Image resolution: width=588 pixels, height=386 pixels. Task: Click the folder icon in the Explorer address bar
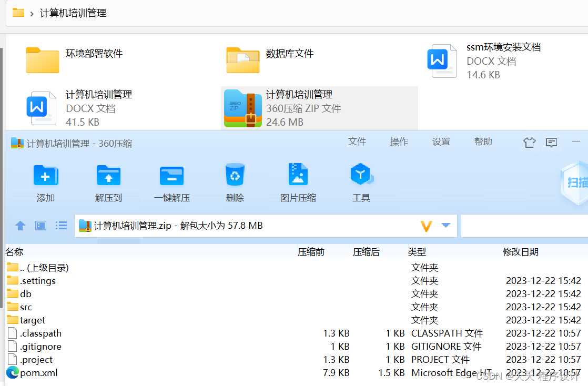click(x=18, y=13)
